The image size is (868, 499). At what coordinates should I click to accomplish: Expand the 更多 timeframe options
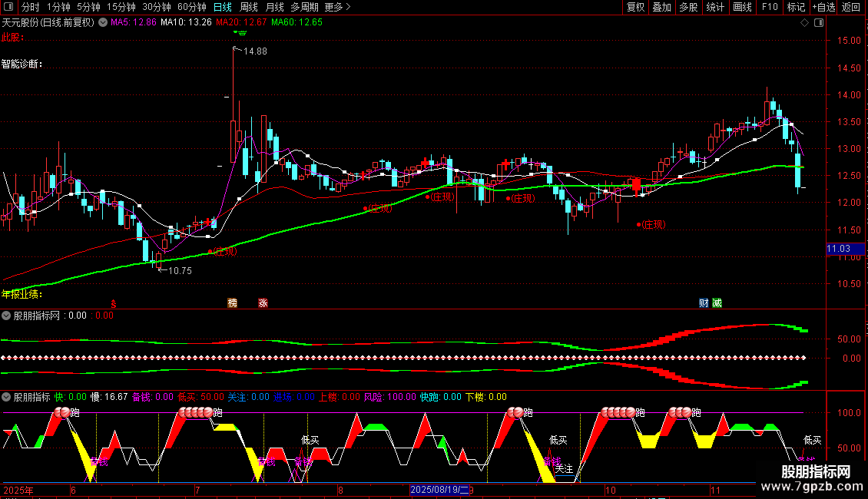[x=338, y=7]
